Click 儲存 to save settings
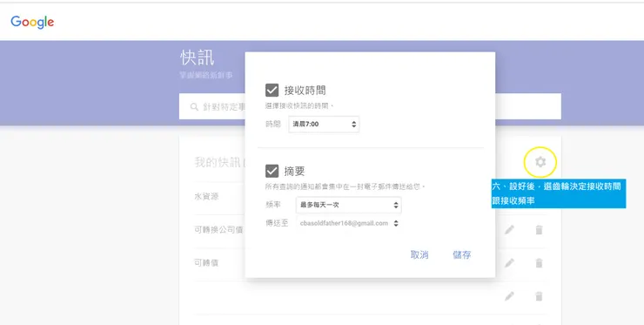Image resolution: width=644 pixels, height=325 pixels. tap(461, 255)
